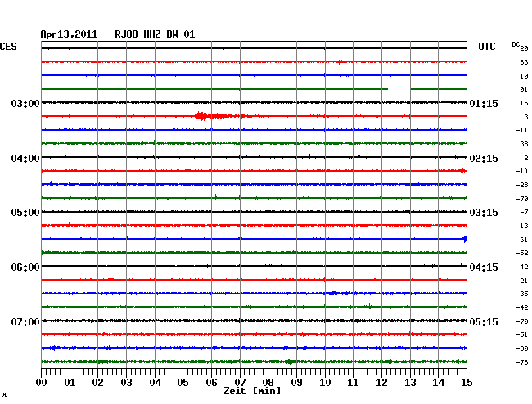Image resolution: width=532 pixels, height=404 pixels.
Task: Select minute tick label 10
Action: pos(325,382)
